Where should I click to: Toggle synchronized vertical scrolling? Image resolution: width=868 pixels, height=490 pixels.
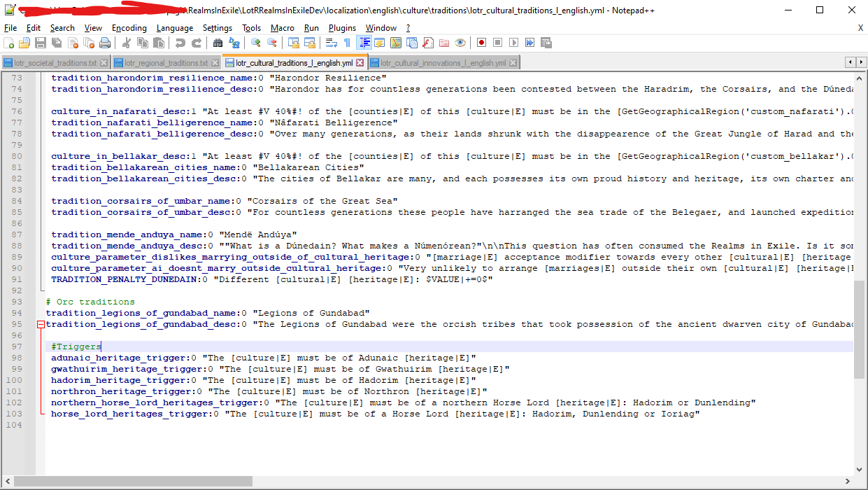(294, 43)
